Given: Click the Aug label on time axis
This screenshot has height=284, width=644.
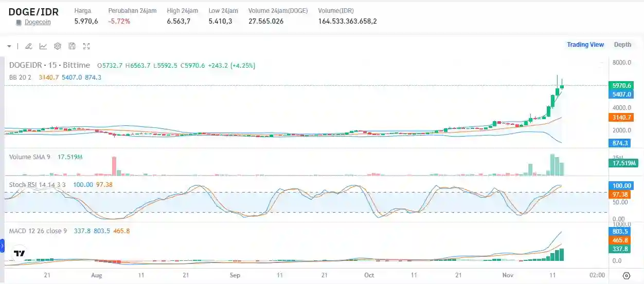Looking at the screenshot, I should [x=96, y=275].
